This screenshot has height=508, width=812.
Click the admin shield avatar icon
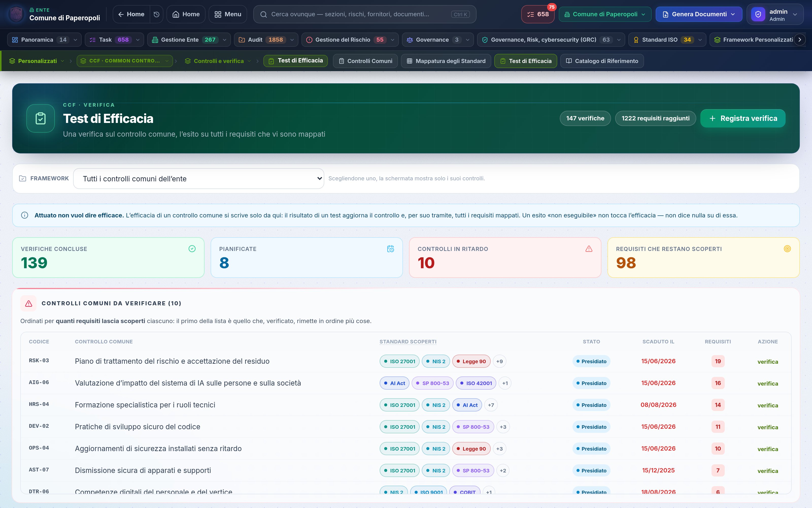click(758, 14)
